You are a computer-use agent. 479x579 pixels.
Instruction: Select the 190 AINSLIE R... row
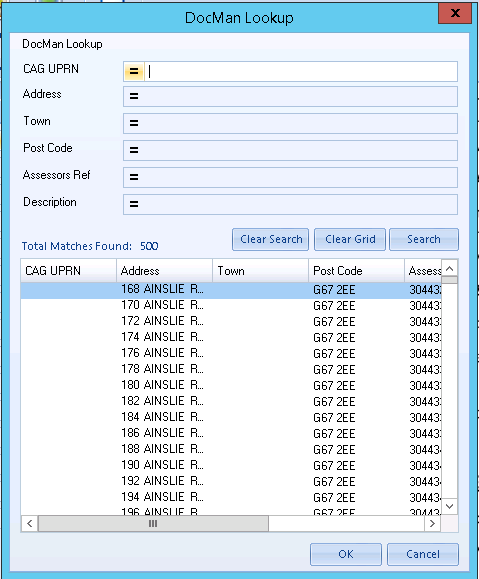231,466
